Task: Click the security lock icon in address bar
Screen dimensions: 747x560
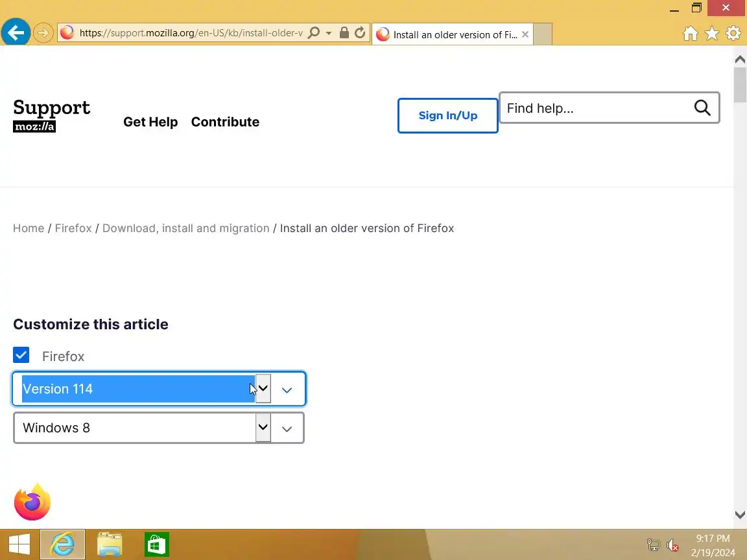Action: pyautogui.click(x=344, y=33)
